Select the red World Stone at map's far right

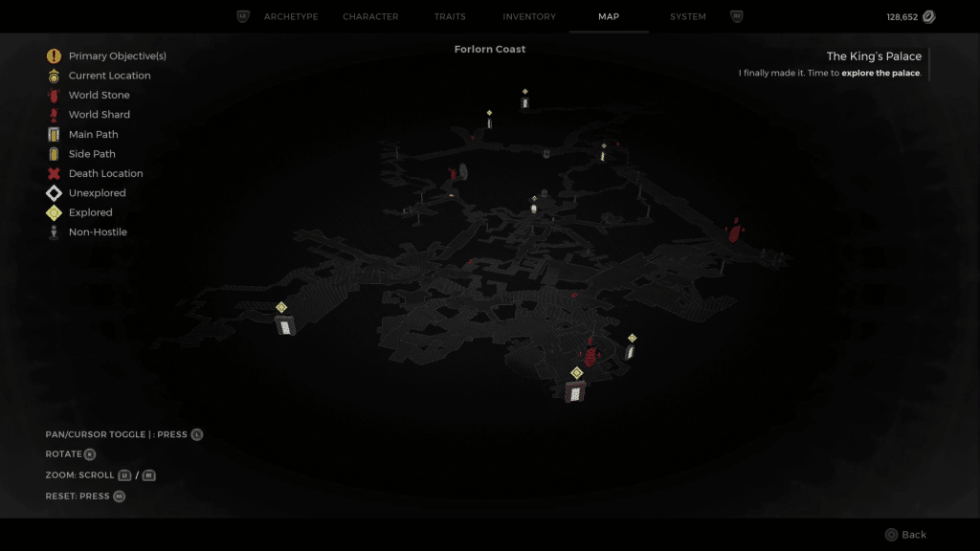[734, 231]
